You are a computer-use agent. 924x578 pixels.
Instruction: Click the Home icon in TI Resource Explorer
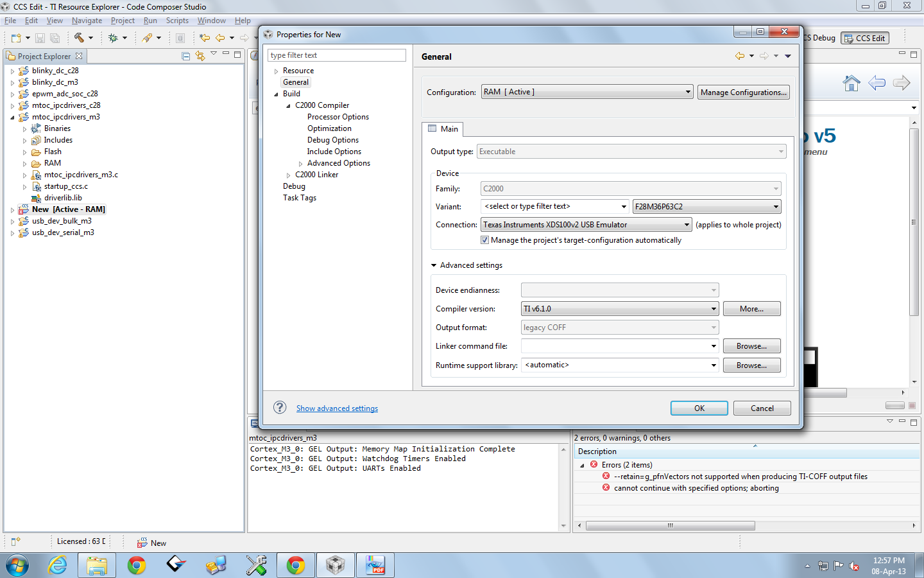[851, 83]
